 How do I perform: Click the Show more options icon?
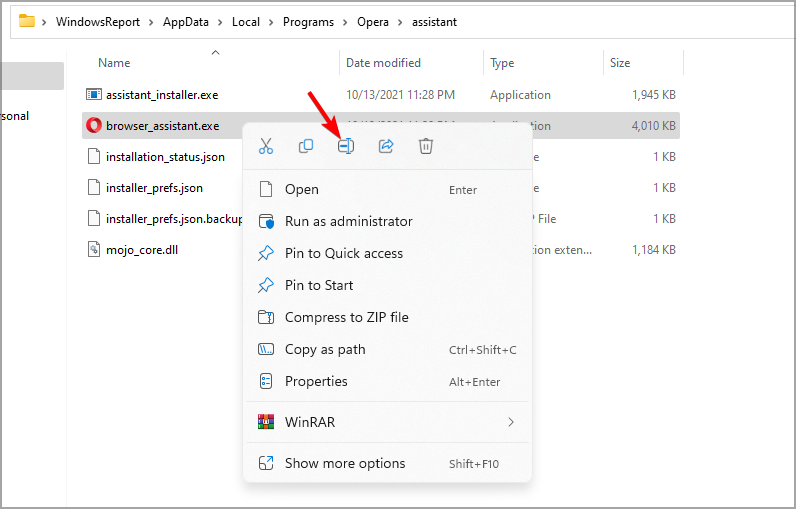tap(266, 463)
